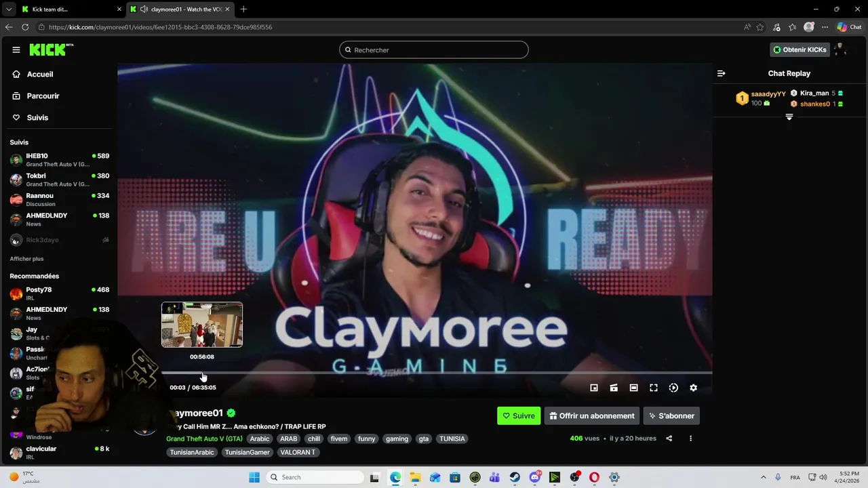Click the share icon near the view count
Image resolution: width=868 pixels, height=488 pixels.
[669, 439]
